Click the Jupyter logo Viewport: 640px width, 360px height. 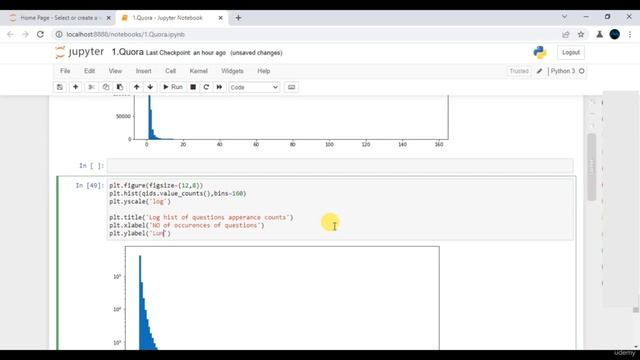[80, 52]
